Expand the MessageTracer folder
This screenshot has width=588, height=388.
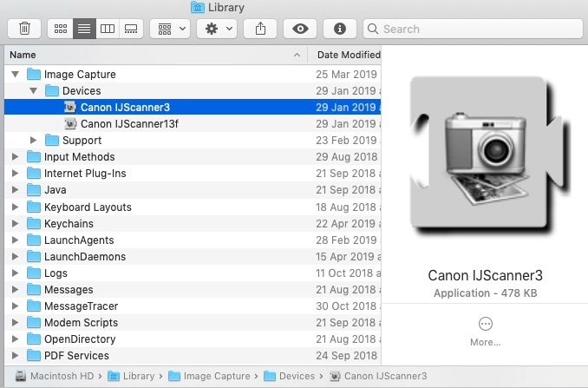pos(15,306)
